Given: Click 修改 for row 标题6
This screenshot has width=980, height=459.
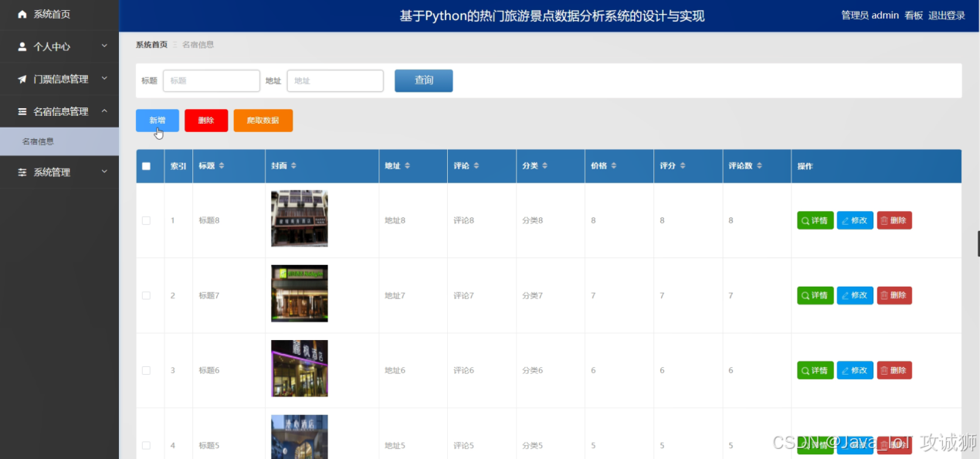Looking at the screenshot, I should point(855,370).
